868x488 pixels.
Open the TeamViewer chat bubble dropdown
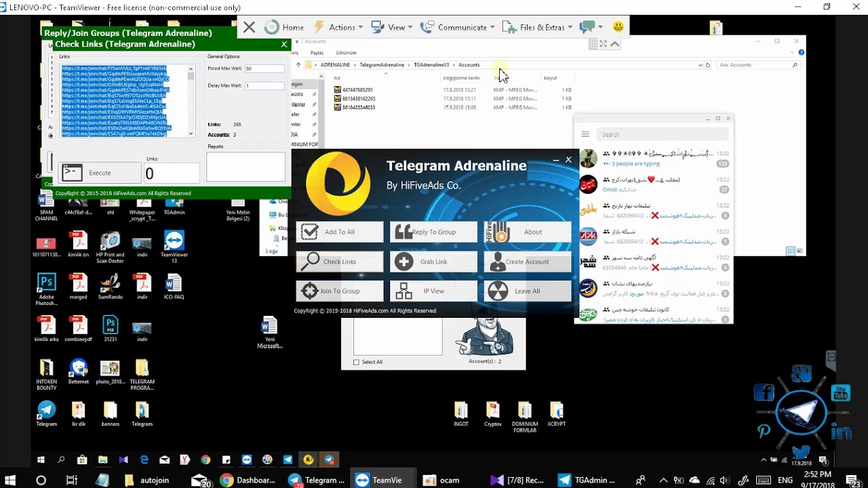[x=591, y=27]
